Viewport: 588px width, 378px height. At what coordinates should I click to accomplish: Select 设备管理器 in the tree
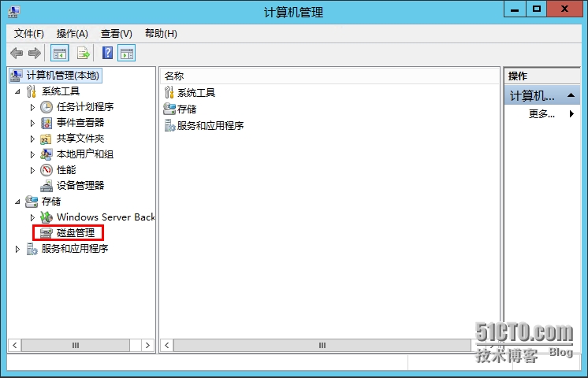pyautogui.click(x=80, y=186)
